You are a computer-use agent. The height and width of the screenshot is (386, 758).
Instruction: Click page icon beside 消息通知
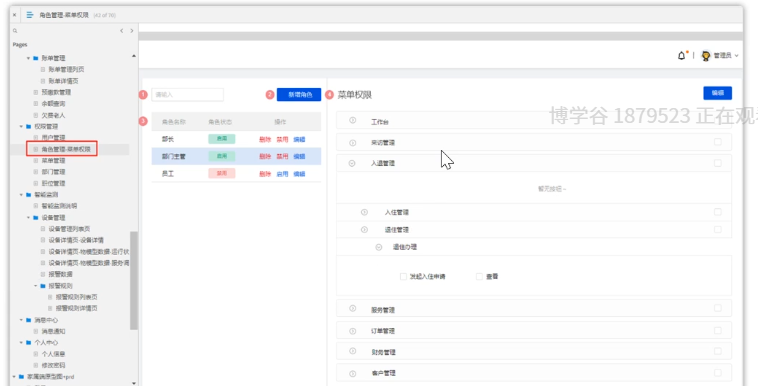coord(36,331)
